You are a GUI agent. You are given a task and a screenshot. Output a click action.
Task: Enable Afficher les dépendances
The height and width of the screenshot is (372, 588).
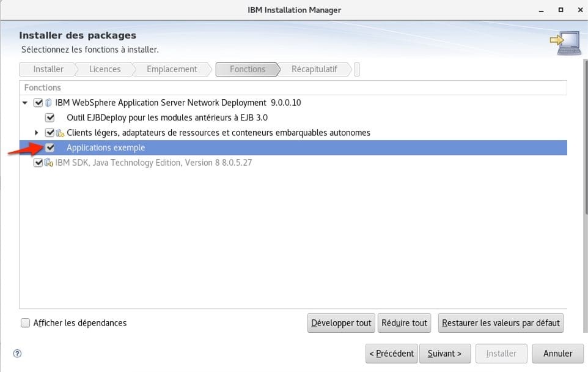click(x=25, y=322)
